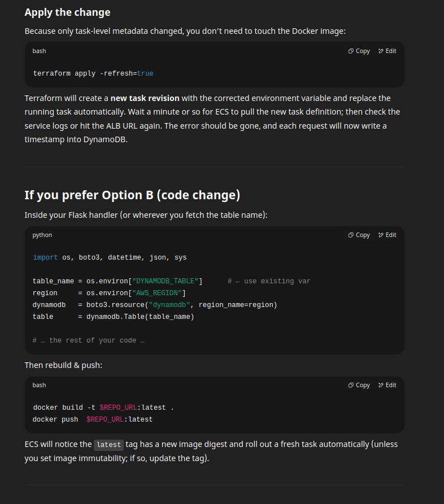Click the "DYNAMODB_TABLE" string in the code
The image size is (444, 504).
click(166, 281)
